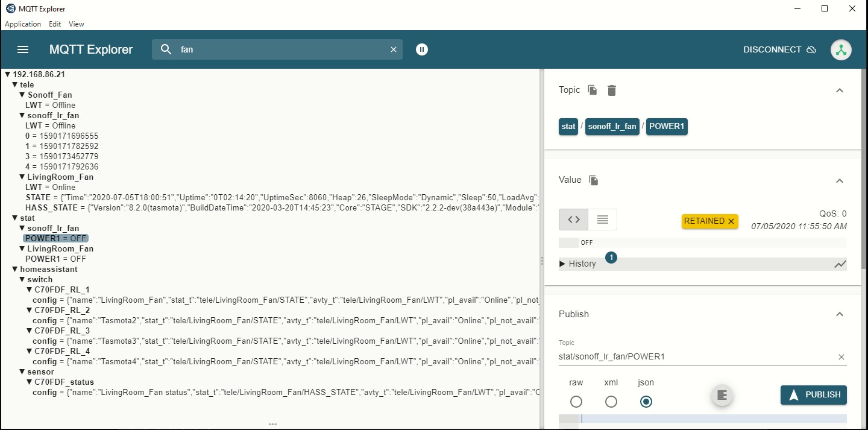Clear the publish topic field
868x430 pixels.
[x=841, y=357]
